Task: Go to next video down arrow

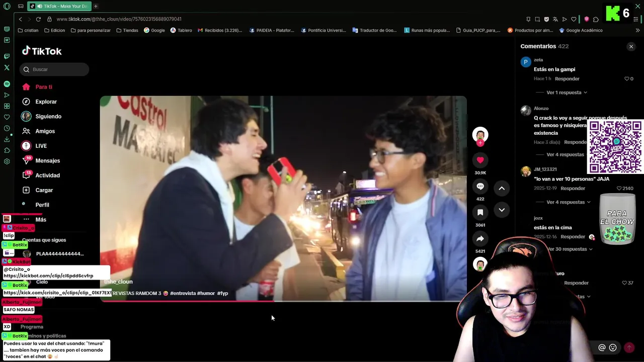Action: pyautogui.click(x=502, y=210)
